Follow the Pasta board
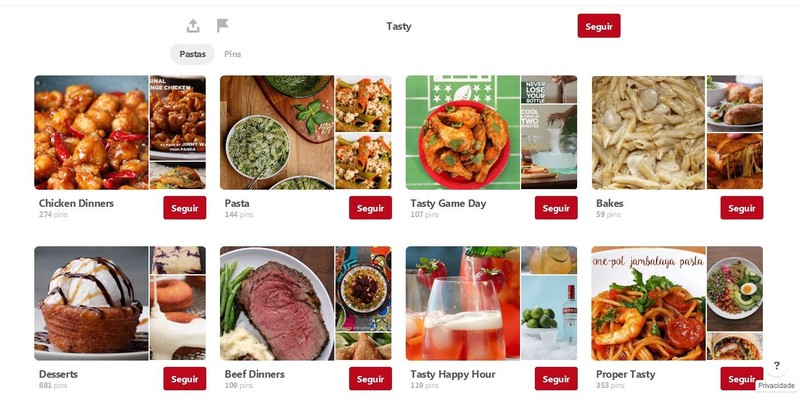800x400 pixels. [x=370, y=208]
